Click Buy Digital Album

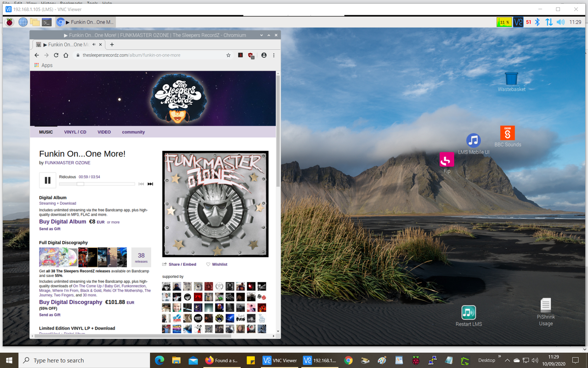[x=62, y=222]
